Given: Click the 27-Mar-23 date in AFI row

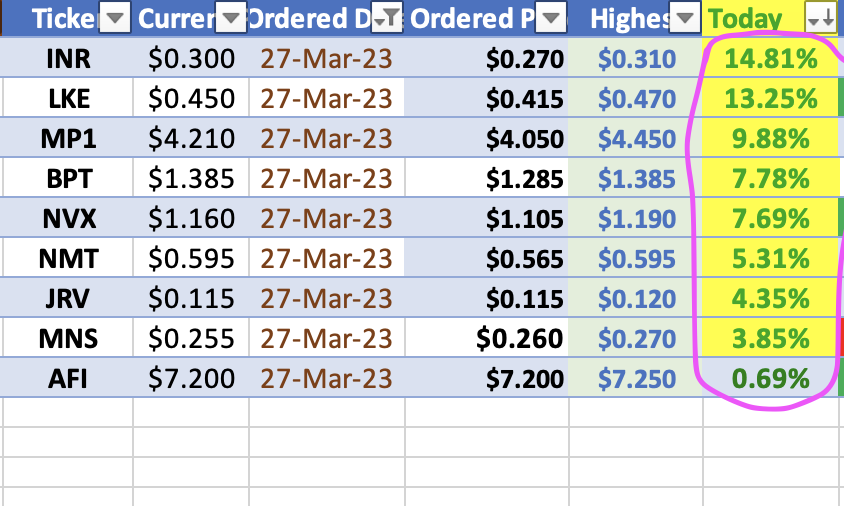Looking at the screenshot, I should point(327,378).
